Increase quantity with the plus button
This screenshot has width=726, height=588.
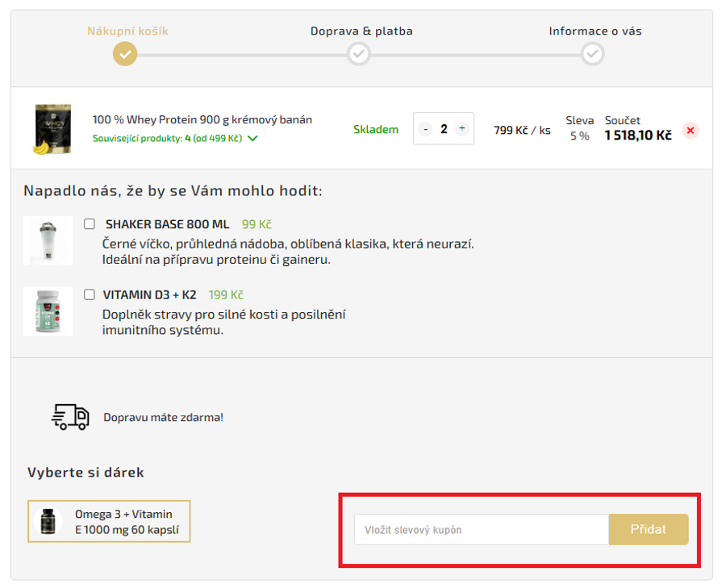[461, 129]
